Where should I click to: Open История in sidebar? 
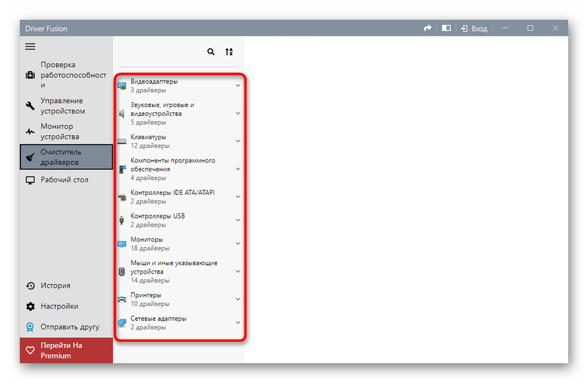pyautogui.click(x=66, y=286)
